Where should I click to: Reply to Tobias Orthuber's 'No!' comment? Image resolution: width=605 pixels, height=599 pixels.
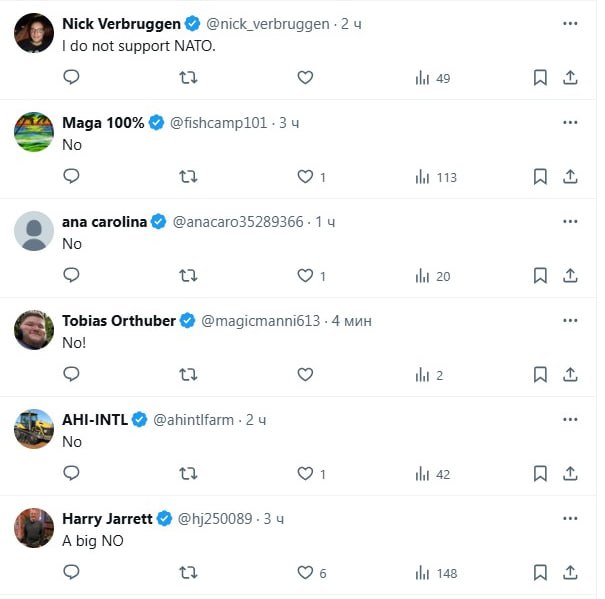[71, 374]
